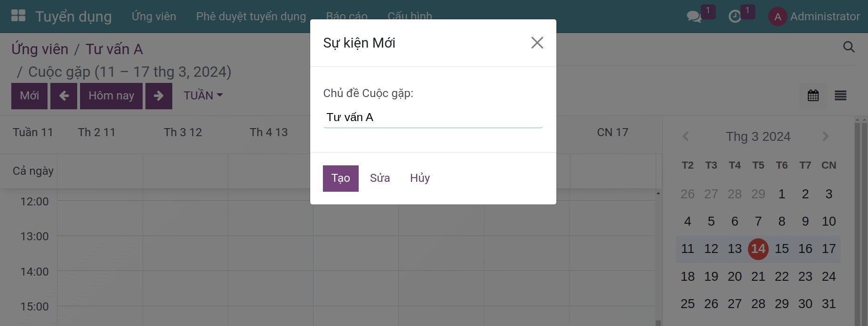Edit the Chủ đề Cuộc gặp text field

point(433,117)
